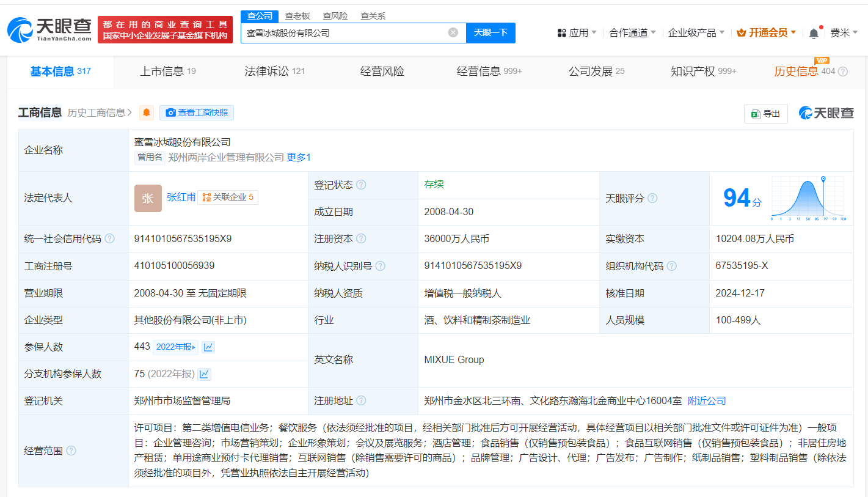
Task: Click help icon next to 经营范围
Action: (71, 451)
